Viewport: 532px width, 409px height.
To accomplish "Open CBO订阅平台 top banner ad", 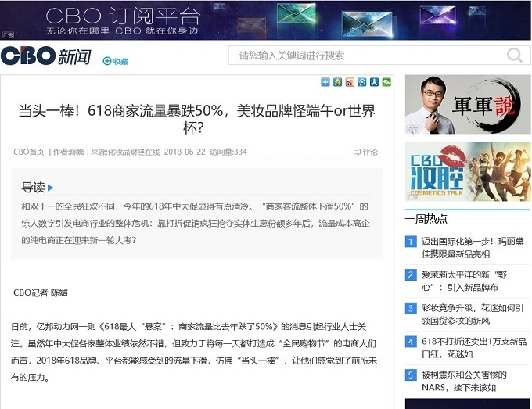I will click(265, 20).
